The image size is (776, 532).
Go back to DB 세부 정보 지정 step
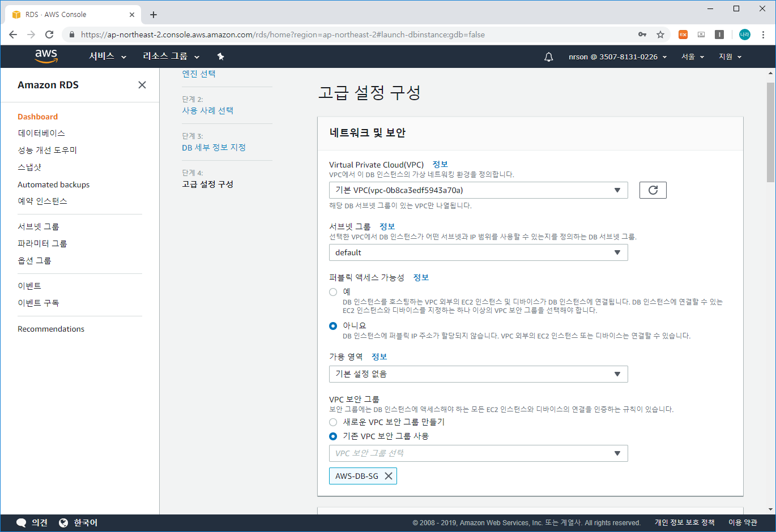point(214,147)
